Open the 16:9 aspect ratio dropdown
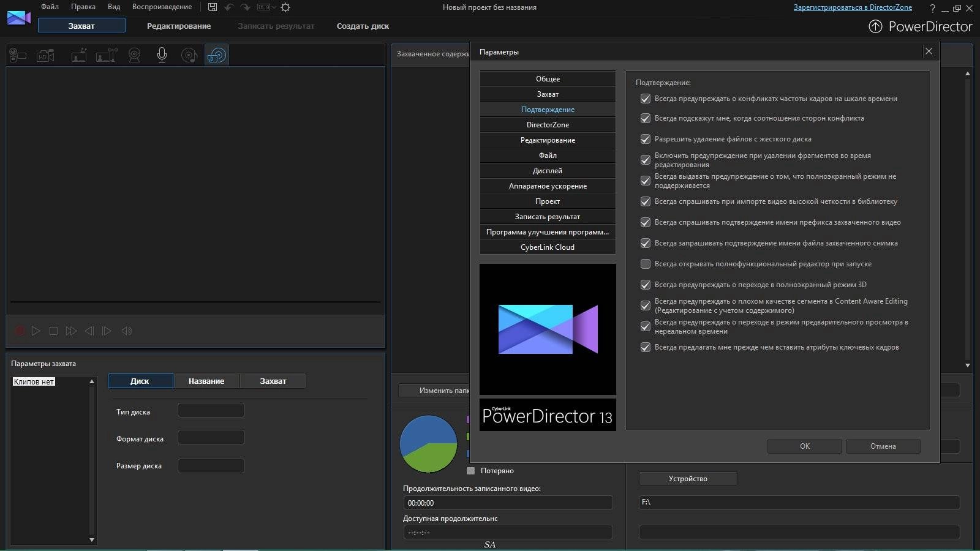 pyautogui.click(x=266, y=7)
